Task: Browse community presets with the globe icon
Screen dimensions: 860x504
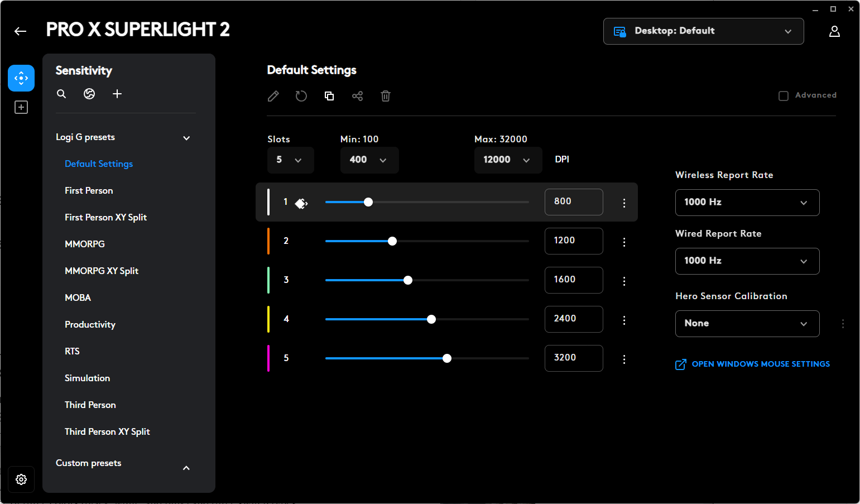Action: click(x=89, y=94)
